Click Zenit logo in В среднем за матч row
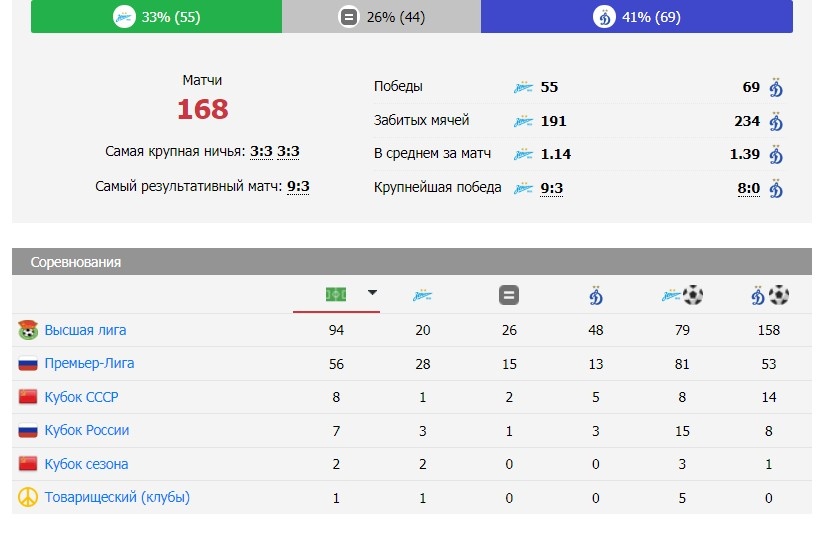 point(523,155)
